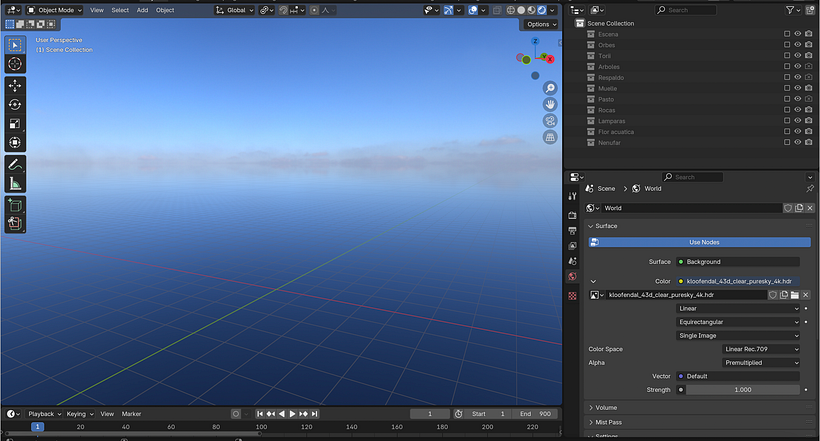Pick the Rotate tool
The height and width of the screenshot is (441, 820).
click(x=15, y=105)
